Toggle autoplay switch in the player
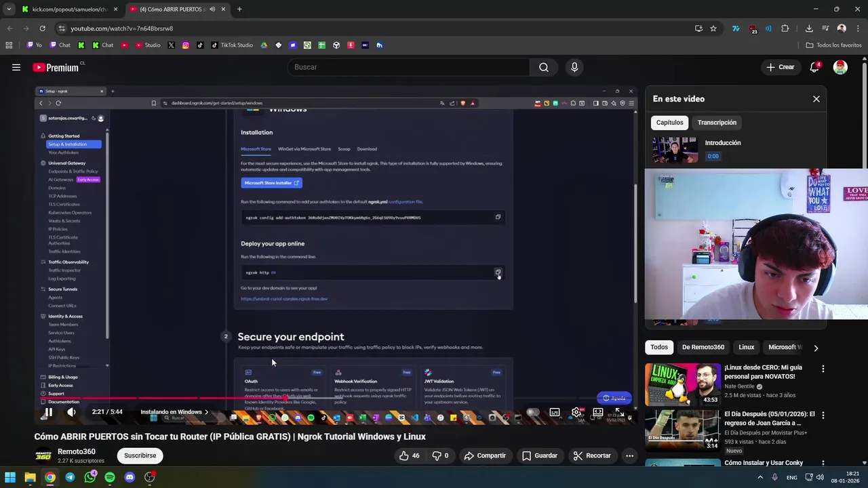Screen dimensions: 868x488 click(533, 412)
